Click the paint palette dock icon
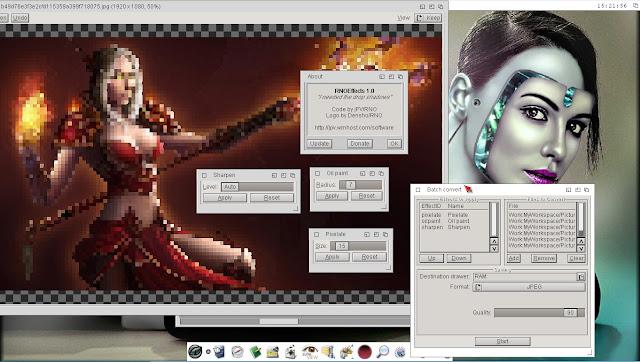 347,351
